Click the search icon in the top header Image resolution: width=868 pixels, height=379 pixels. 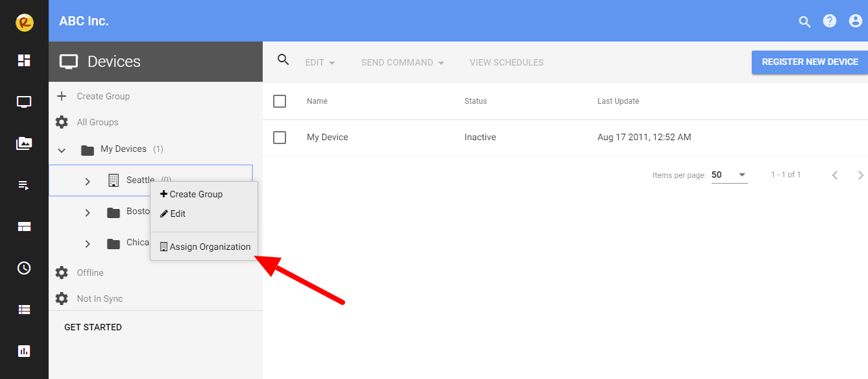[x=805, y=21]
